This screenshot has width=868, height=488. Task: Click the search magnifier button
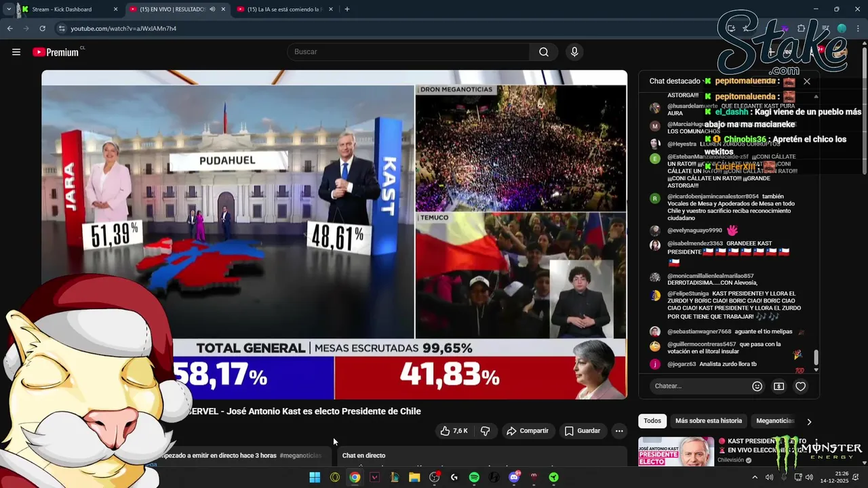click(544, 52)
